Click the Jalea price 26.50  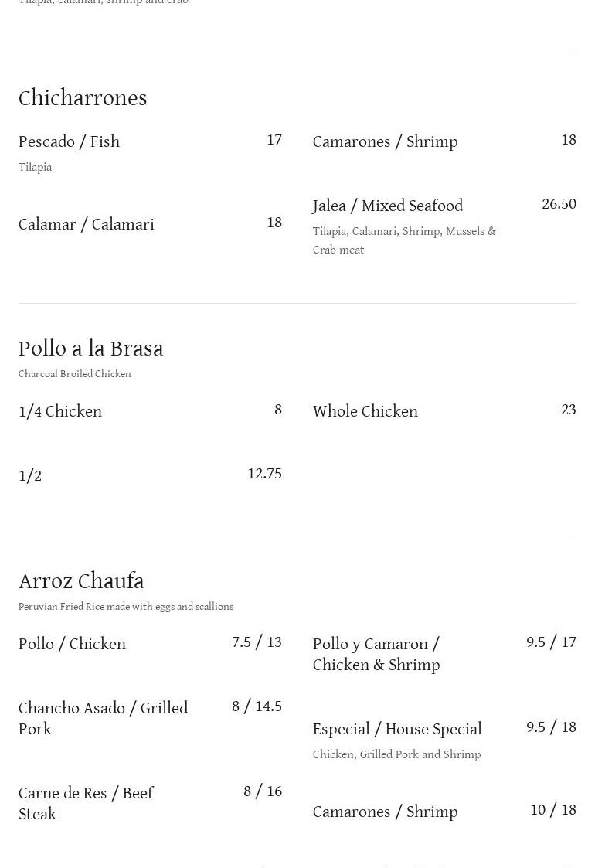point(559,205)
